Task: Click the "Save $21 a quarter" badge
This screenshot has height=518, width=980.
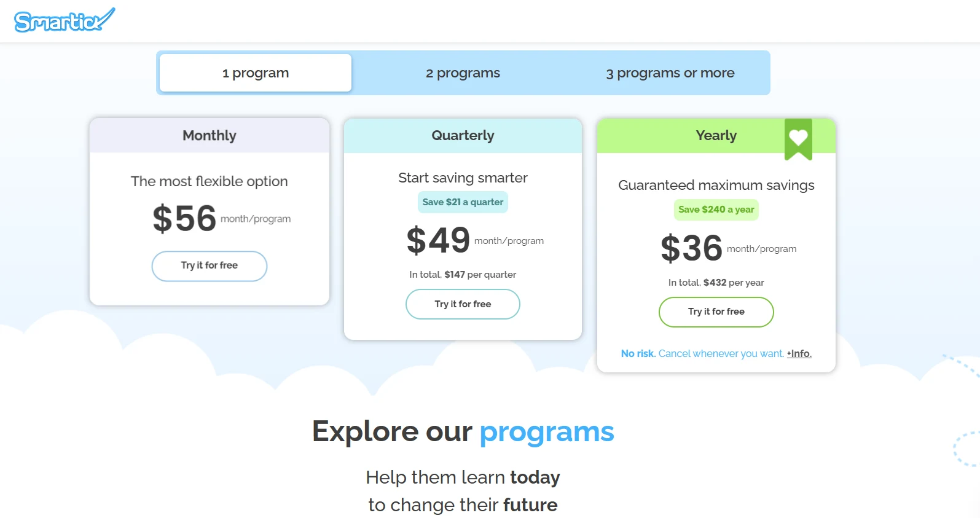Action: pyautogui.click(x=463, y=202)
